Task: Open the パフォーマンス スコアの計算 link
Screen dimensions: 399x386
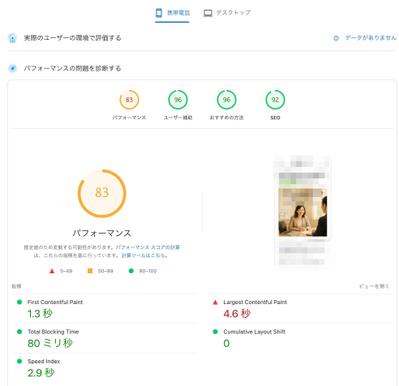Action: tap(148, 247)
